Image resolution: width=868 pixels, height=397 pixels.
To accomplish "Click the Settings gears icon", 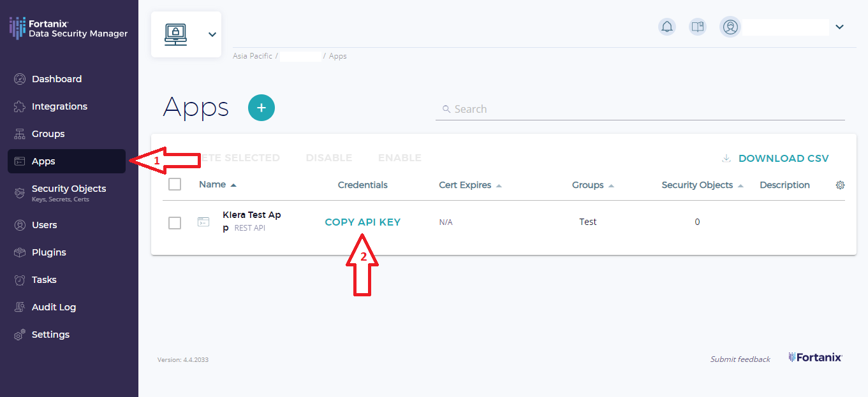I will coord(20,335).
